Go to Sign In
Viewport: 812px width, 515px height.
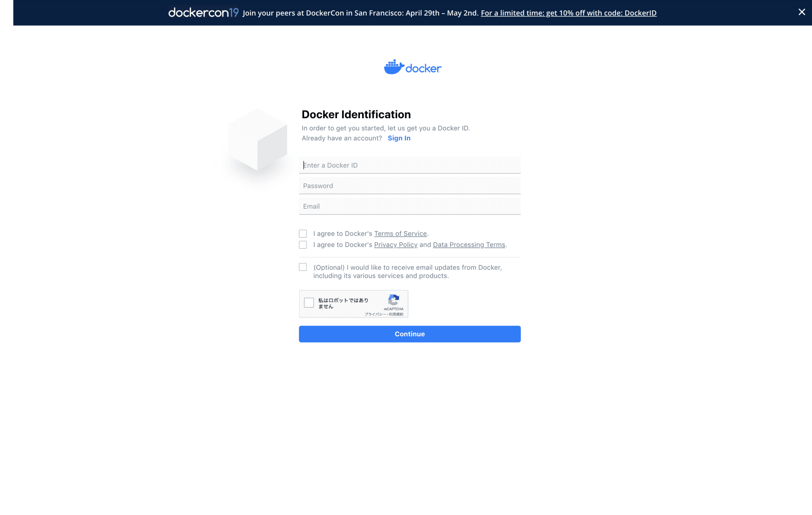399,138
